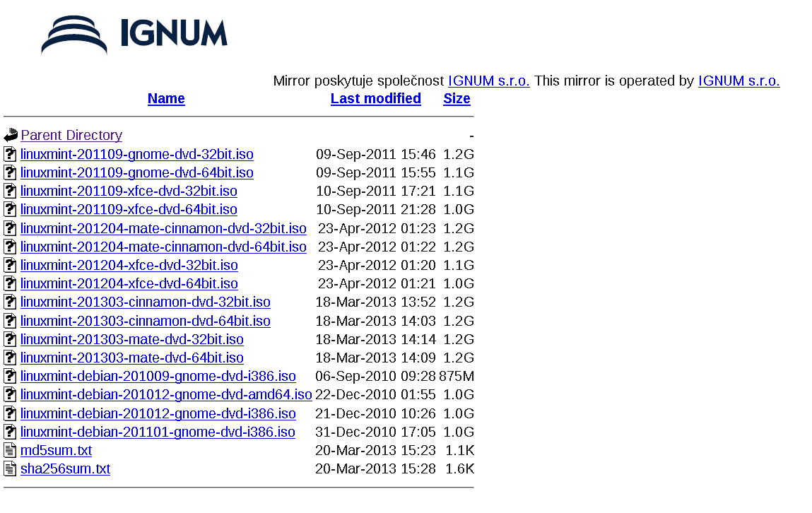Image resolution: width=812 pixels, height=513 pixels.
Task: Download linuxmint-201303-cinnamon-dvd-64bit.iso
Action: (x=146, y=321)
